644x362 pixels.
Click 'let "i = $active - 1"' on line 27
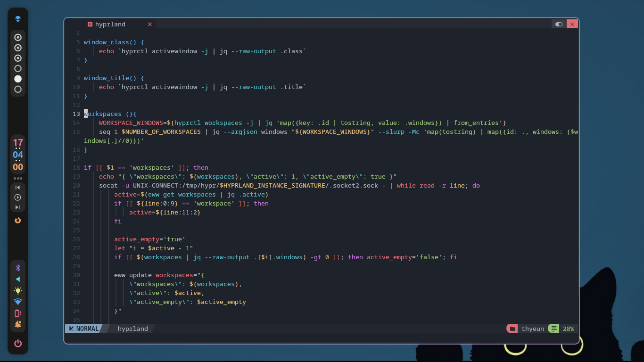pyautogui.click(x=154, y=248)
